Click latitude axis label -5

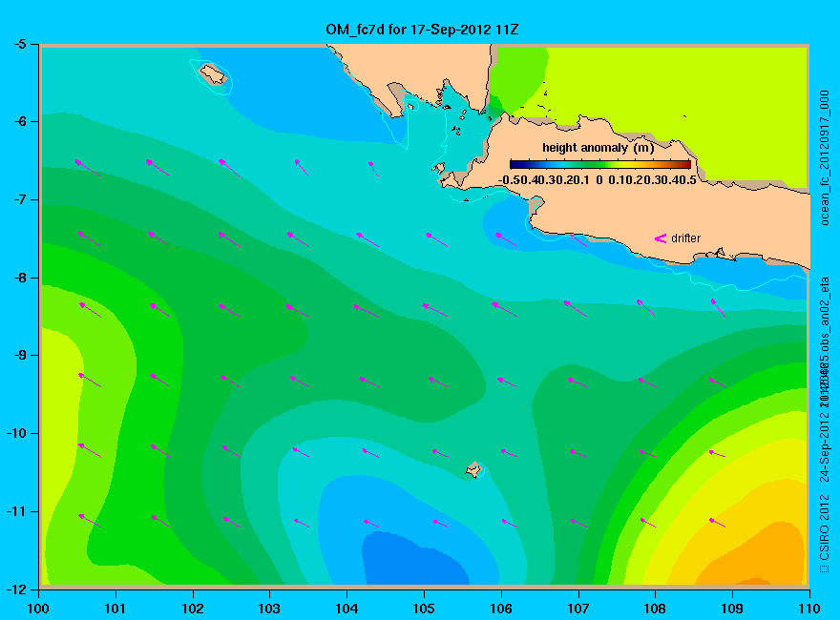tap(19, 44)
